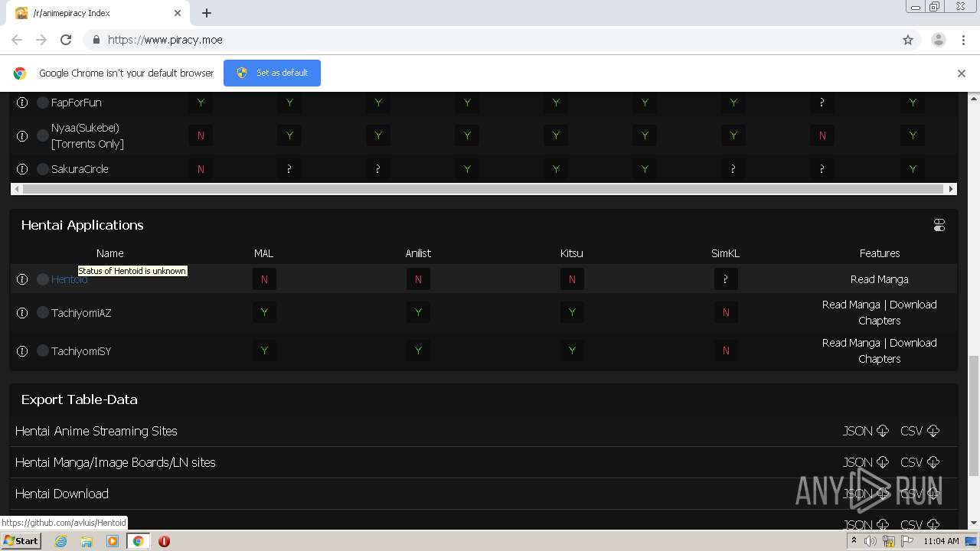Open info icon for Hentoid row

click(22, 279)
